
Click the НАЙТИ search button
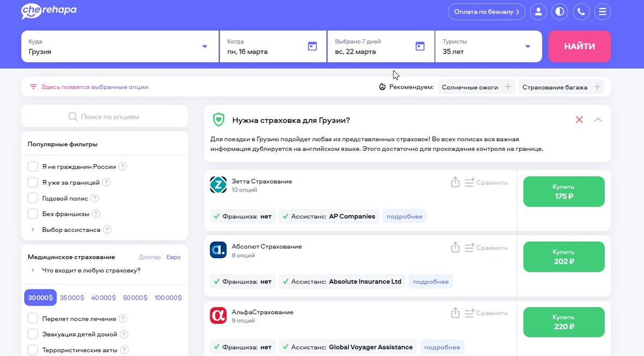[x=580, y=46]
